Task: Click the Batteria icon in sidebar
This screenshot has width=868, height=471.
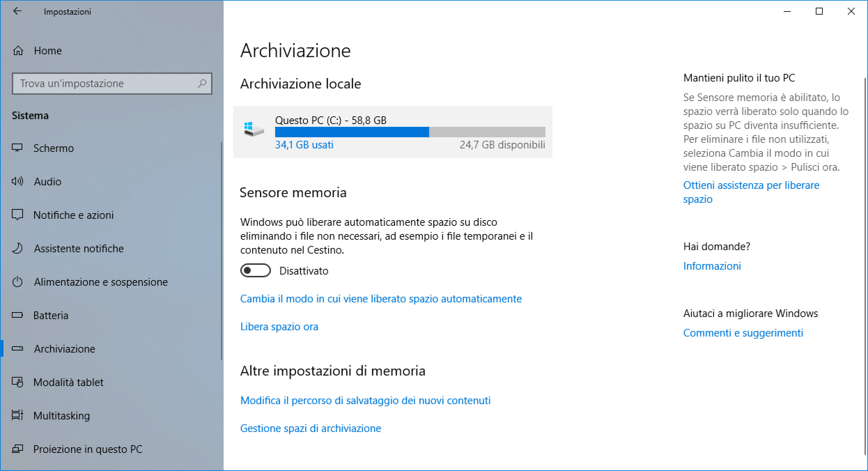Action: [17, 315]
